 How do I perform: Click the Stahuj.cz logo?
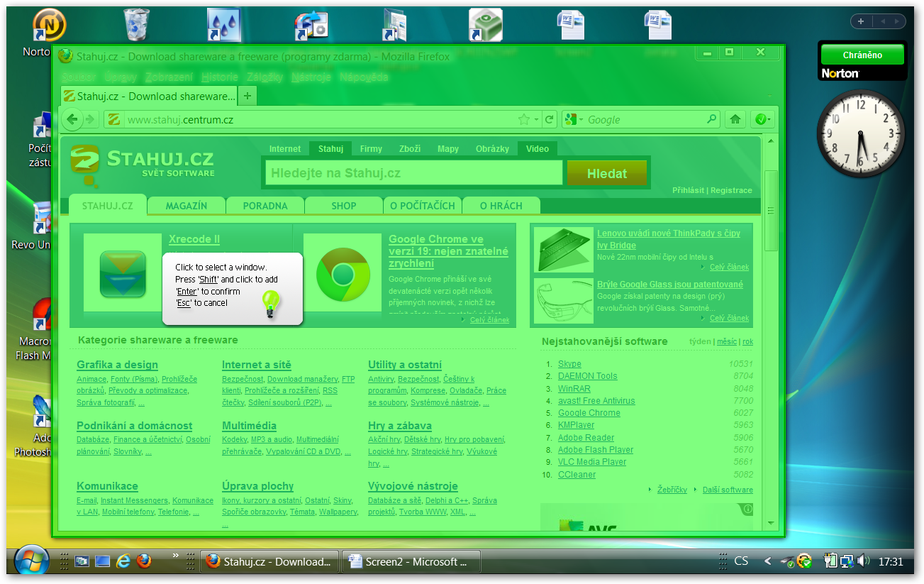(x=143, y=165)
